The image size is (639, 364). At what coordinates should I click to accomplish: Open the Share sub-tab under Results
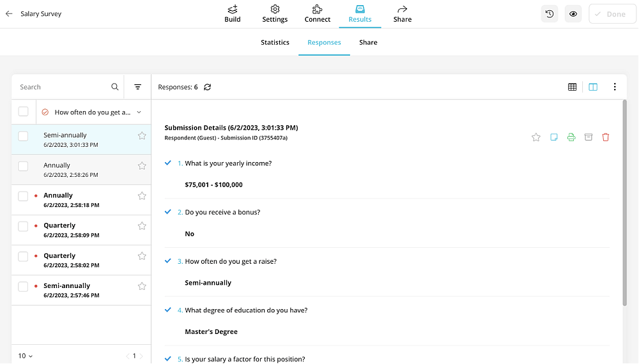coord(368,42)
